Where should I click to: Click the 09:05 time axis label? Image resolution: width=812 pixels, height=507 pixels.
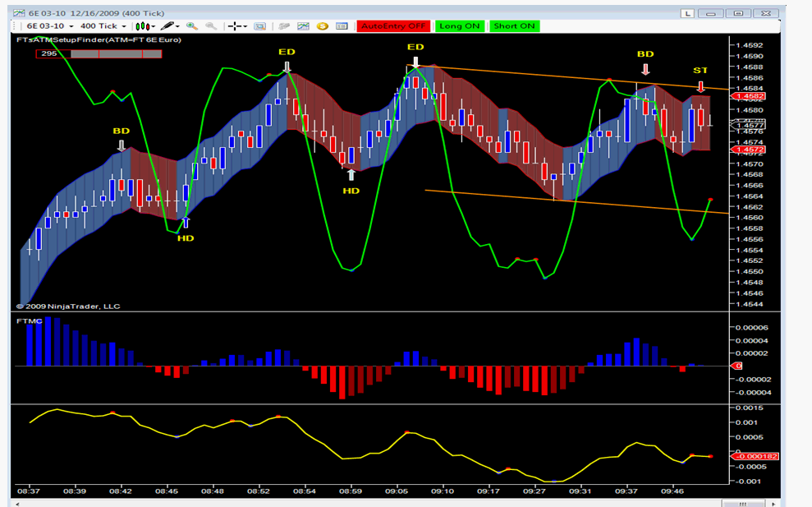397,491
